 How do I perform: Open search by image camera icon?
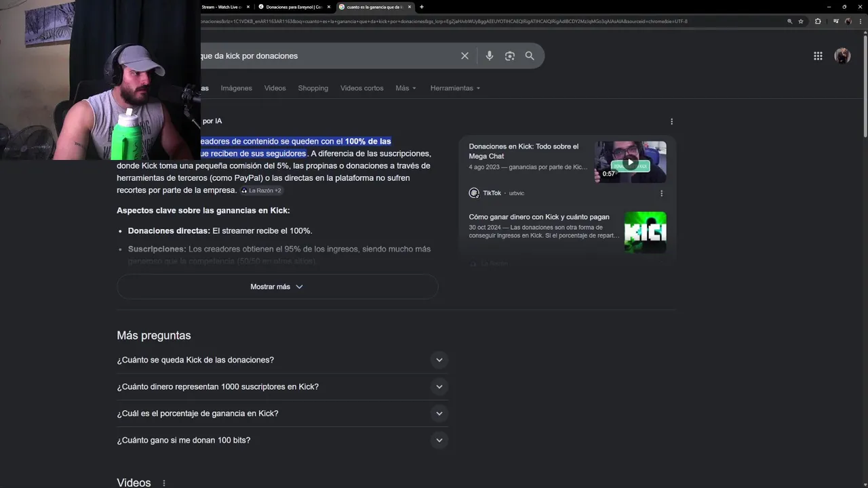coord(510,56)
